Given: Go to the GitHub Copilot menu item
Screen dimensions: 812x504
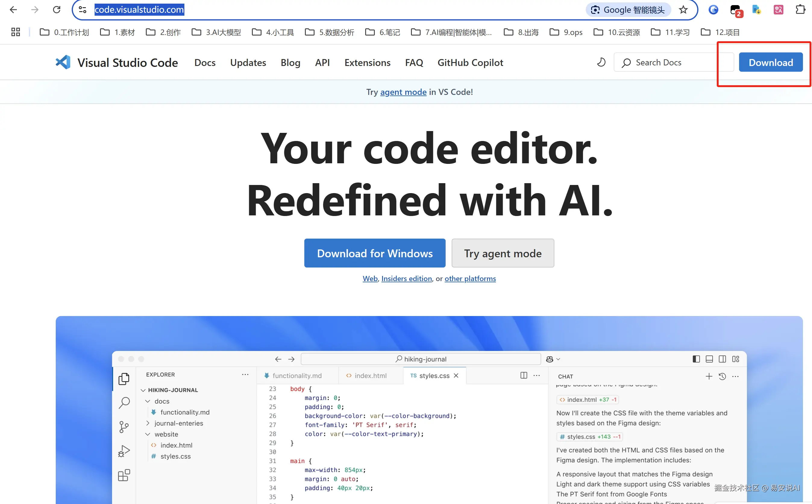Looking at the screenshot, I should pos(470,63).
